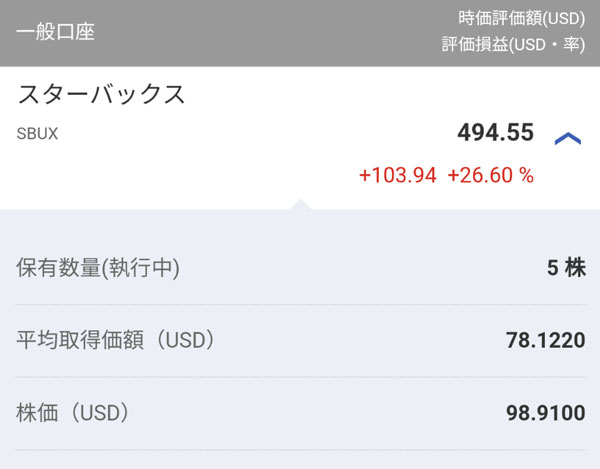Image resolution: width=600 pixels, height=469 pixels.
Task: Click the 5 株 holdings value
Action: [566, 268]
